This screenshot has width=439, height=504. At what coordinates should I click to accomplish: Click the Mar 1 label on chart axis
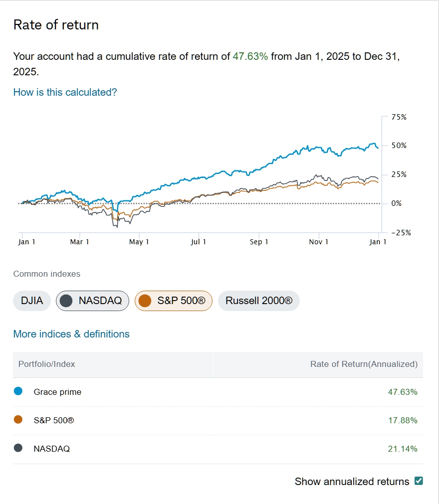(x=79, y=242)
